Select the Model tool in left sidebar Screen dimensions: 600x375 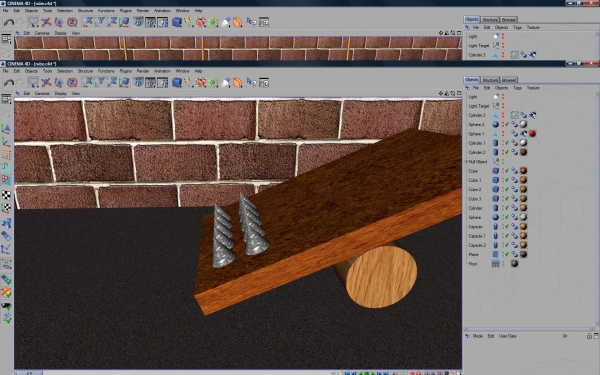pos(6,129)
